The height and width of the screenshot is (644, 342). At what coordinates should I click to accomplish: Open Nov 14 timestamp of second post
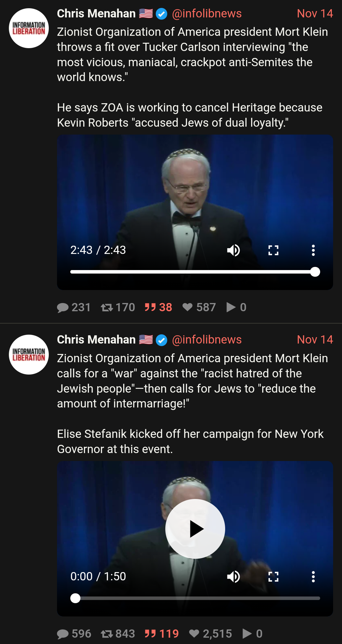(x=315, y=340)
